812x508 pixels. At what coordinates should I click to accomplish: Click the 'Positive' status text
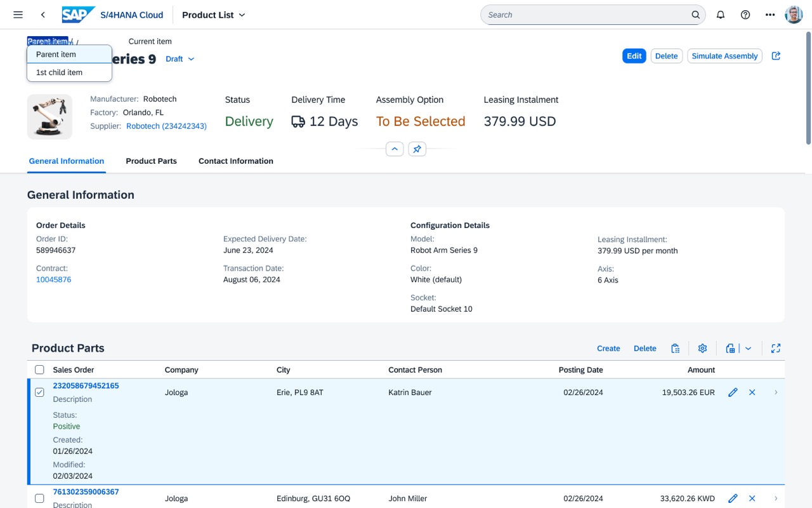click(67, 426)
